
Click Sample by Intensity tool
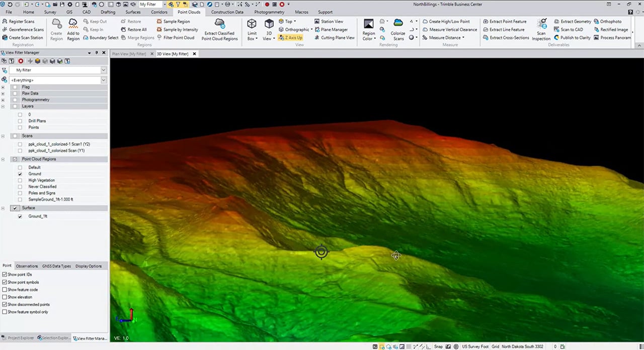[x=177, y=30]
